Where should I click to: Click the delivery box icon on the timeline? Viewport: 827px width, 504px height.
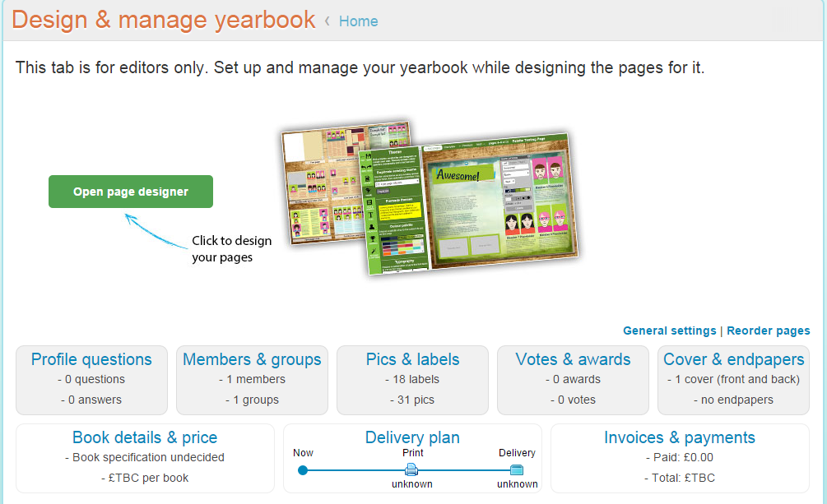click(x=517, y=470)
